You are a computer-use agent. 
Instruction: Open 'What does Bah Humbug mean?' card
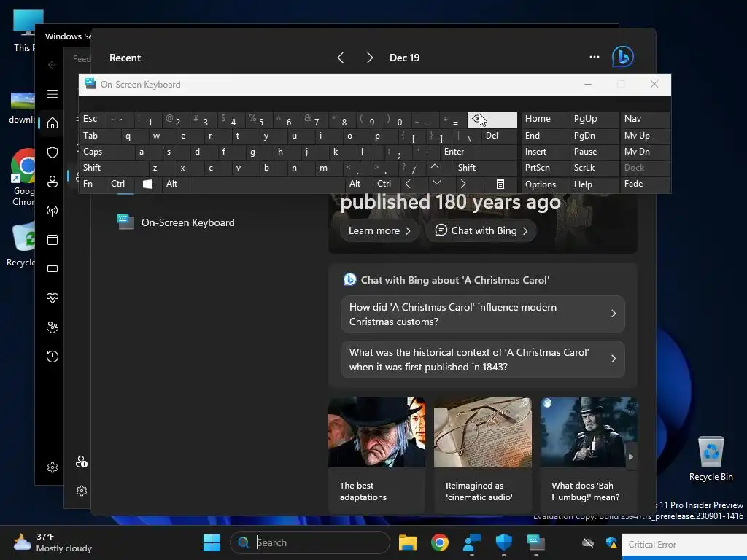(x=589, y=455)
